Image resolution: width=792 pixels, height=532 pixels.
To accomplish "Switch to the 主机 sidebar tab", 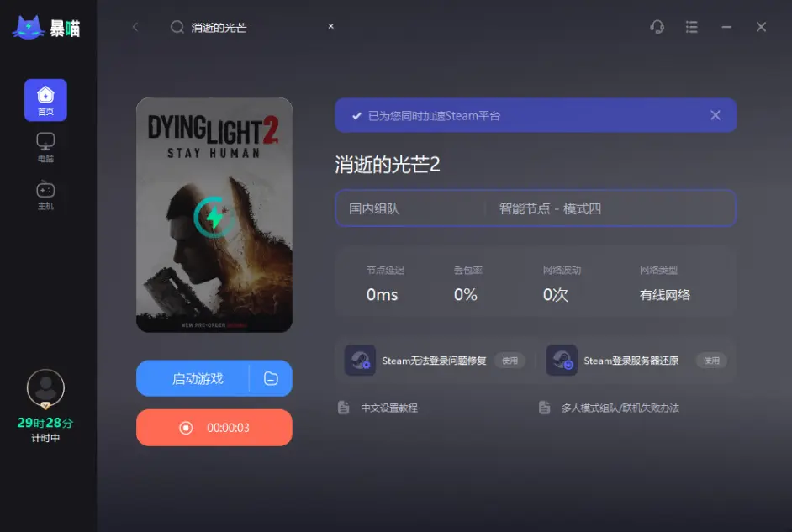I will pos(45,192).
